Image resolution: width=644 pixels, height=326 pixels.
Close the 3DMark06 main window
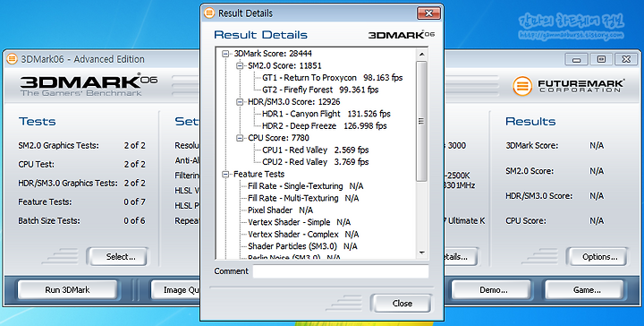click(626, 60)
